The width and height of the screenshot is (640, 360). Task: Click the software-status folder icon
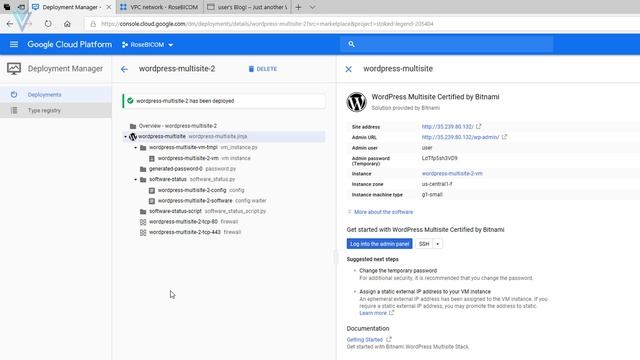pyautogui.click(x=143, y=180)
